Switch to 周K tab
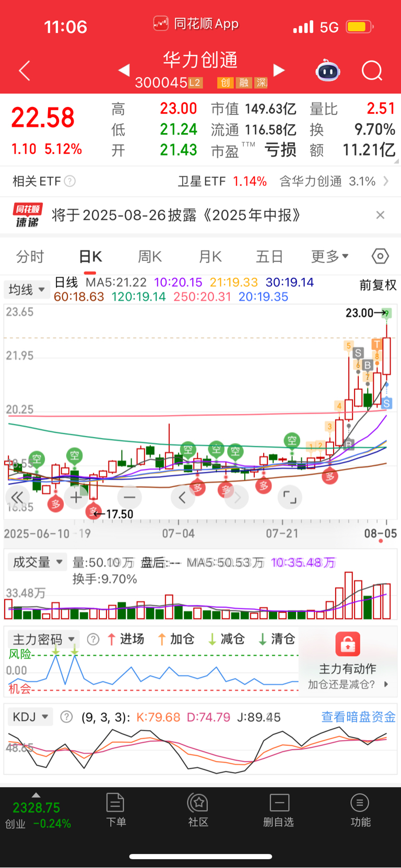401x868 pixels. tap(150, 256)
